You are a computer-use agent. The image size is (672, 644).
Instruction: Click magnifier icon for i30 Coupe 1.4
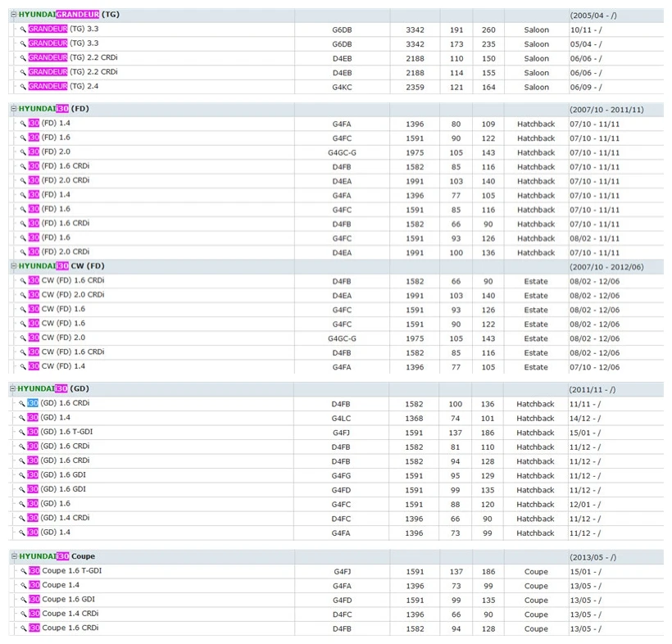23,585
